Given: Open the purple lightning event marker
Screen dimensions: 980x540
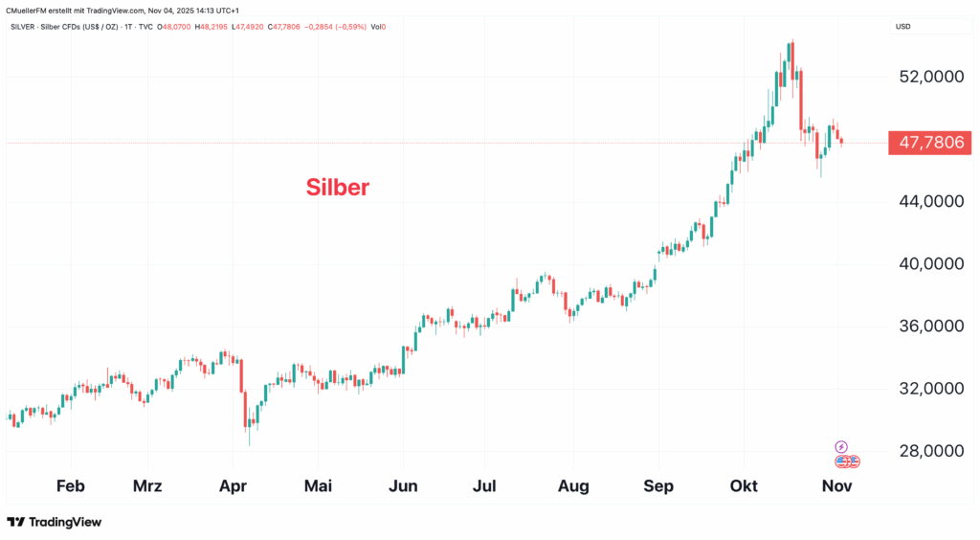Looking at the screenshot, I should pyautogui.click(x=841, y=447).
